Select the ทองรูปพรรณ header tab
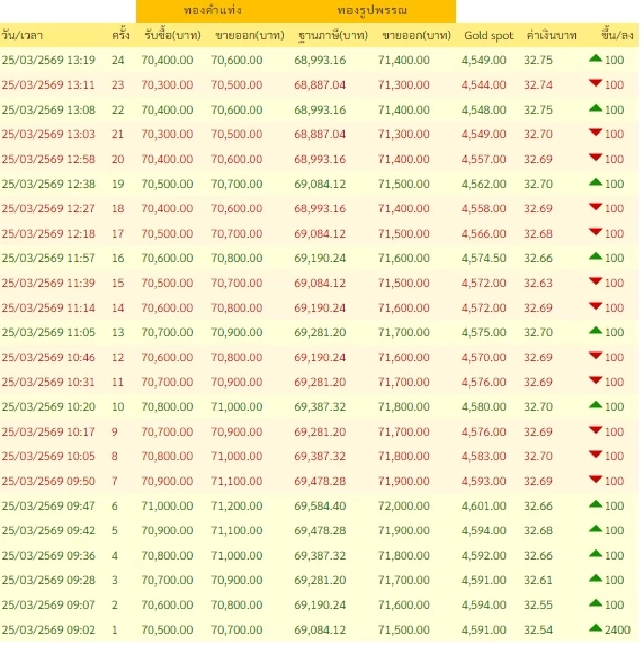The width and height of the screenshot is (644, 645). tap(372, 9)
